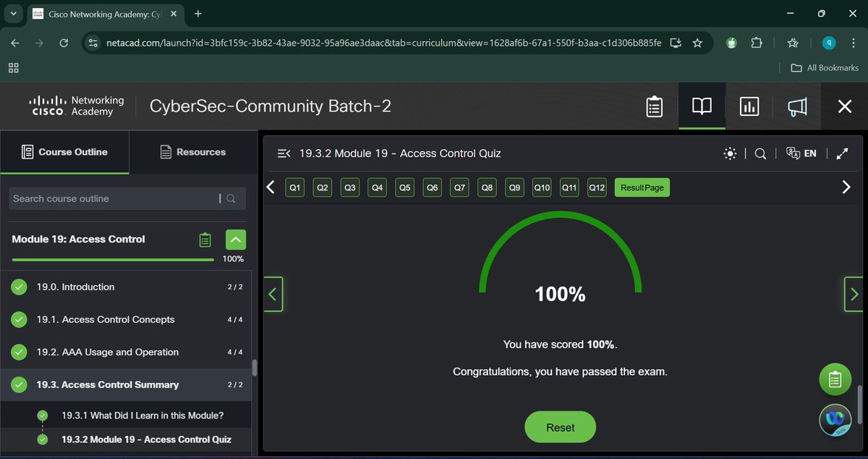868x459 pixels.
Task: Click right arrow of question navigator
Action: pyautogui.click(x=846, y=188)
